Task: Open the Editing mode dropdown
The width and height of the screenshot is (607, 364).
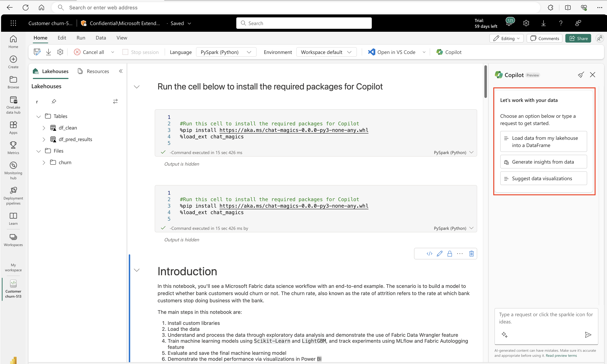Action: (506, 38)
